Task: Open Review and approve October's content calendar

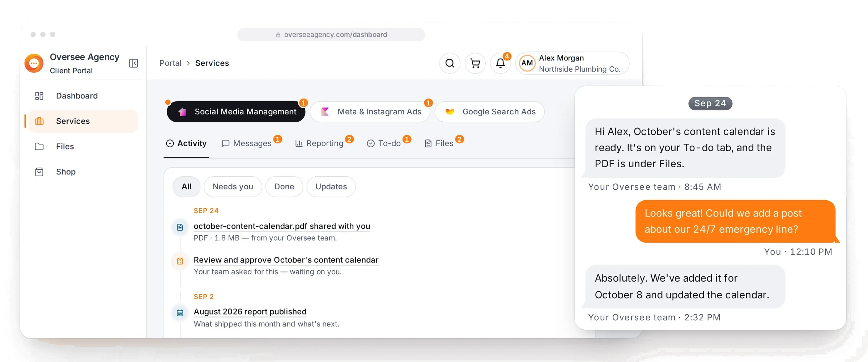Action: click(x=286, y=260)
